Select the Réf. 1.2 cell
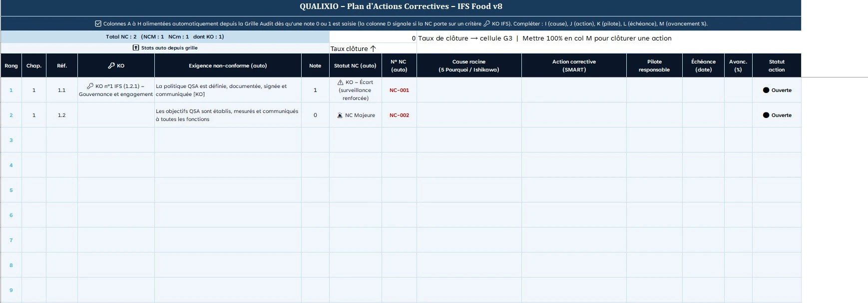The image size is (868, 303). pos(62,115)
